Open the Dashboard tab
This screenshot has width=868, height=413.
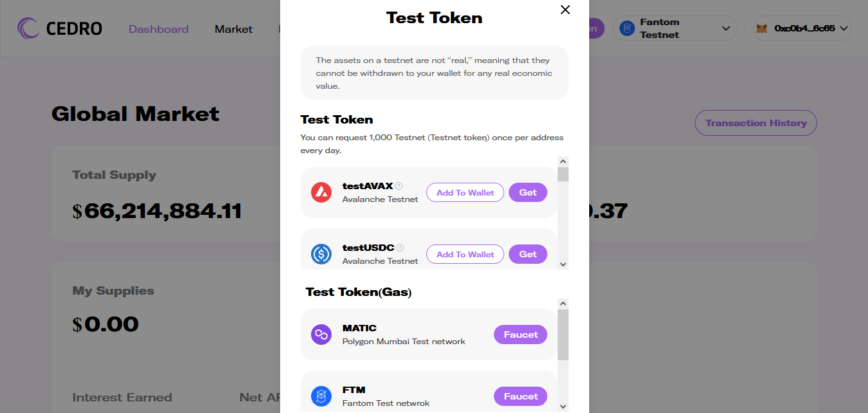158,29
